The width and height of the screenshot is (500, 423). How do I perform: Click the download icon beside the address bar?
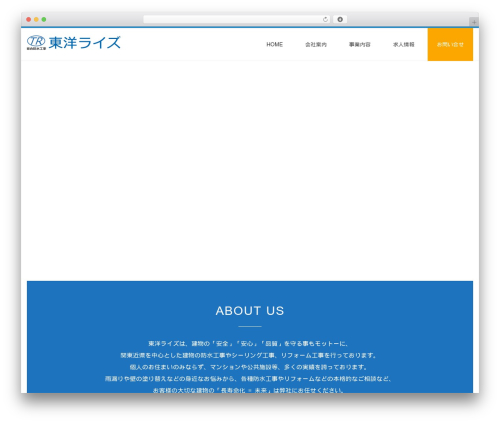pyautogui.click(x=340, y=20)
